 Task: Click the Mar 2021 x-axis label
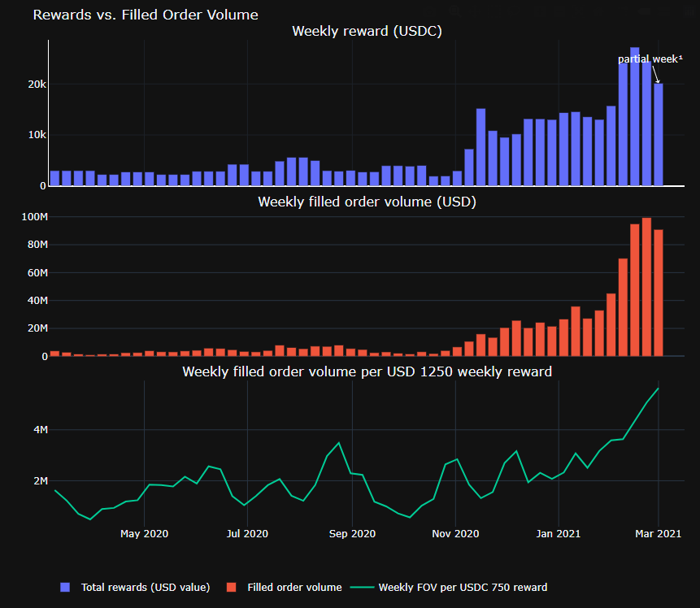click(x=658, y=534)
